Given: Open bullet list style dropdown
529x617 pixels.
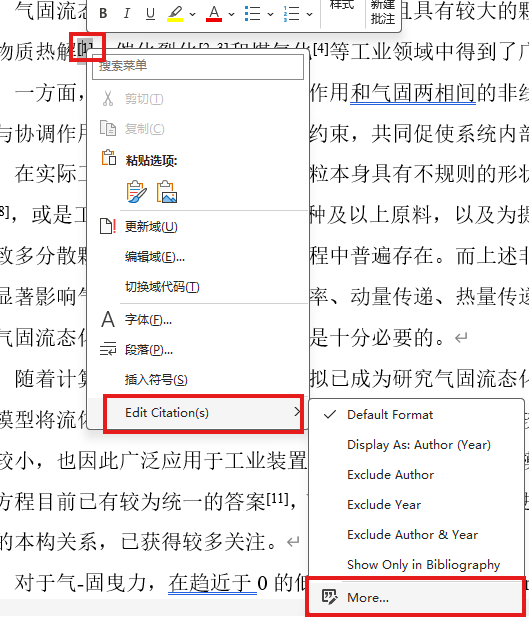Looking at the screenshot, I should pyautogui.click(x=270, y=14).
